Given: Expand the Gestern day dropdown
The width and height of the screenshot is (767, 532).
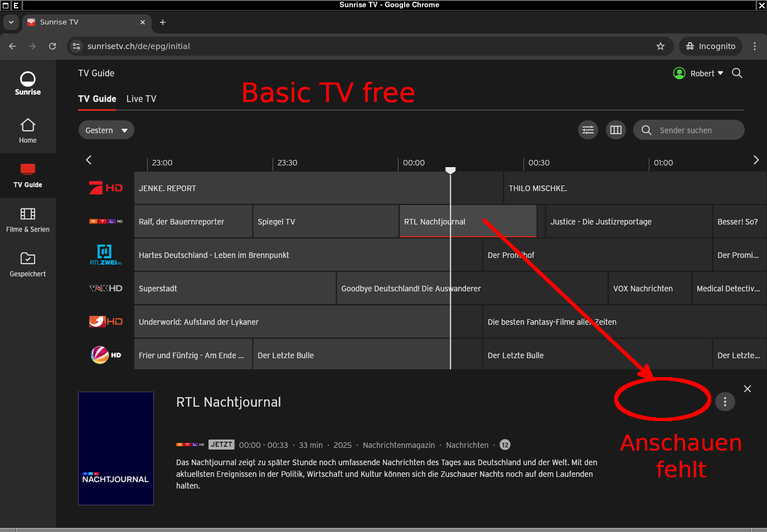Looking at the screenshot, I should (106, 130).
